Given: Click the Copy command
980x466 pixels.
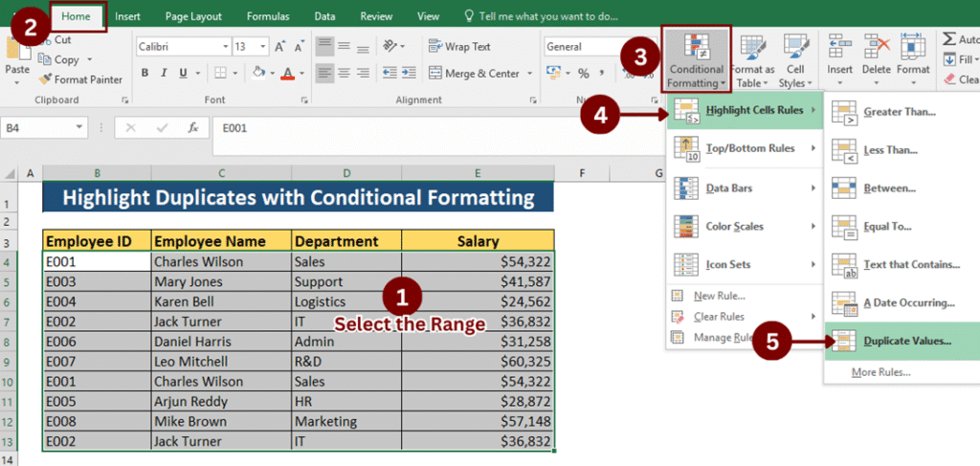Looking at the screenshot, I should click(59, 60).
